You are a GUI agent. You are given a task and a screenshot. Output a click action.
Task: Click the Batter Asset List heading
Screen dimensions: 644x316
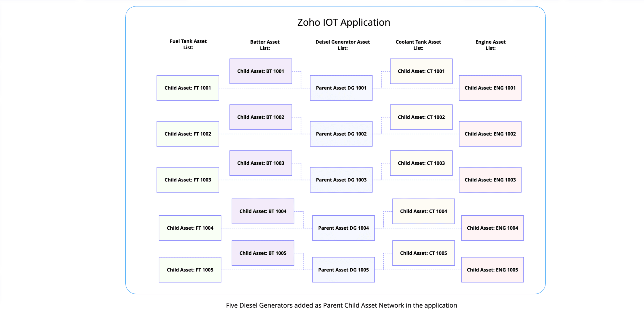(265, 45)
